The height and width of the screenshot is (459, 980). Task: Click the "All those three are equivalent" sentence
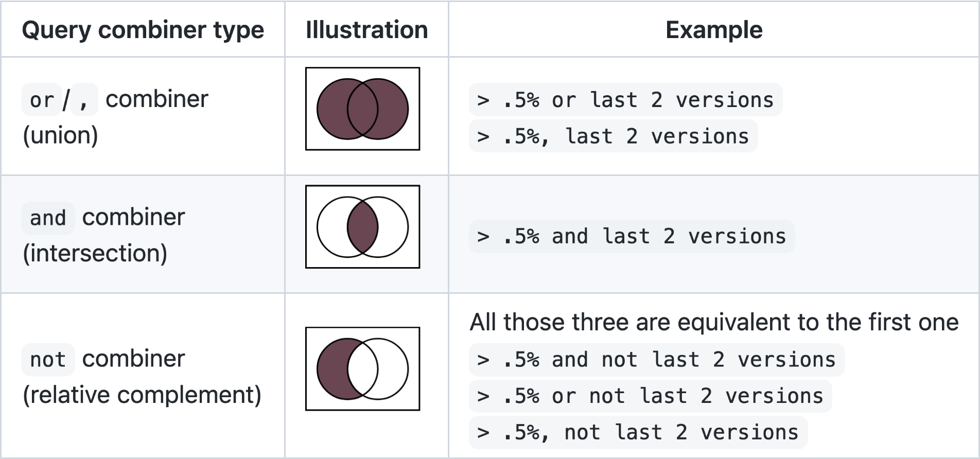coord(713,323)
